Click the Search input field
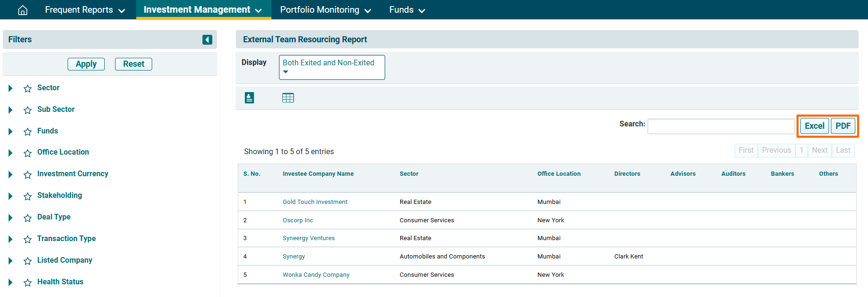Screen dimensions: 868x297 (x=721, y=126)
